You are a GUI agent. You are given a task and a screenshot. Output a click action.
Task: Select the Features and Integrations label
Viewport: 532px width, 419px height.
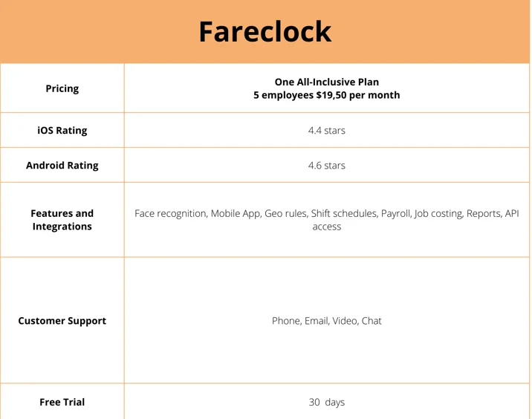click(62, 220)
